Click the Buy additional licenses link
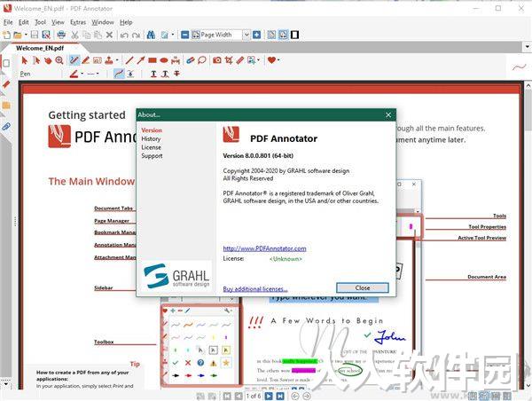The width and height of the screenshot is (532, 401). [x=255, y=289]
